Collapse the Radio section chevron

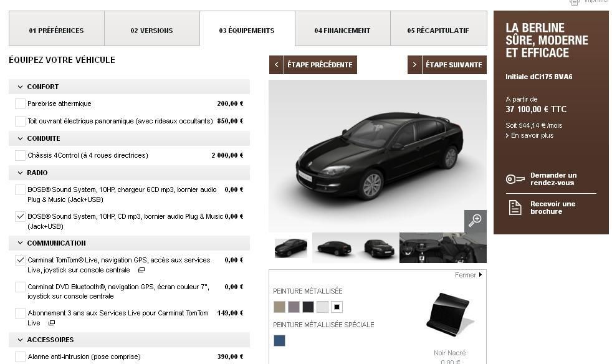pyautogui.click(x=21, y=173)
